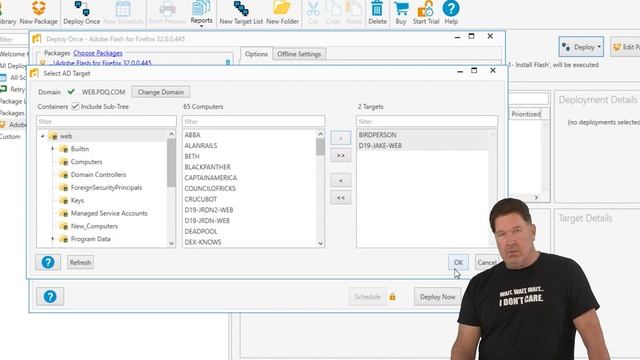The width and height of the screenshot is (640, 360).
Task: Click the Deploy Now button
Action: [x=438, y=297]
